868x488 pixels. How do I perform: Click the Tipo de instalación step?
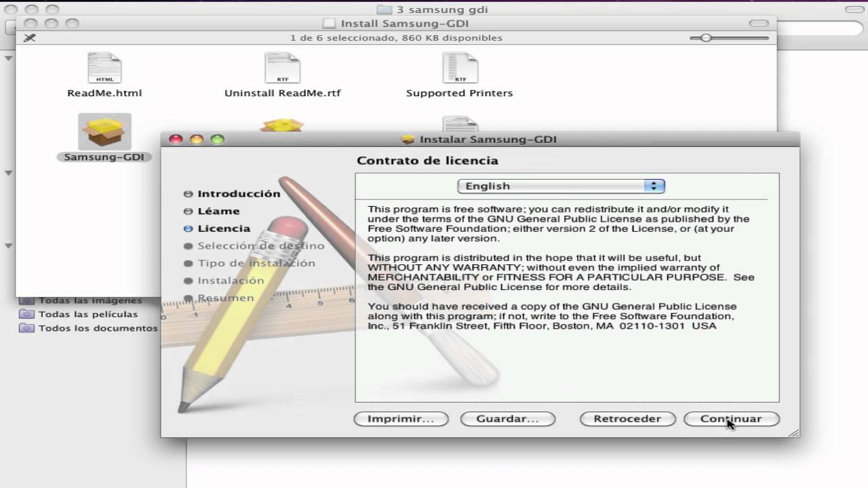click(x=256, y=263)
